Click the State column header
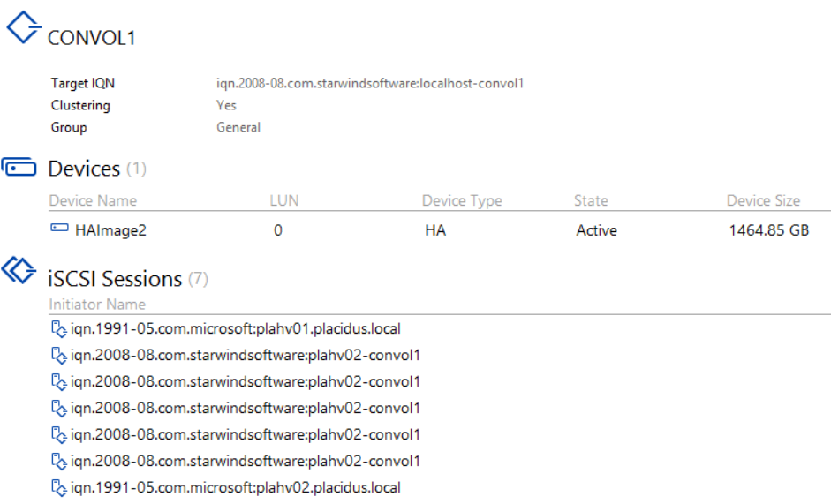831x504 pixels. click(591, 200)
